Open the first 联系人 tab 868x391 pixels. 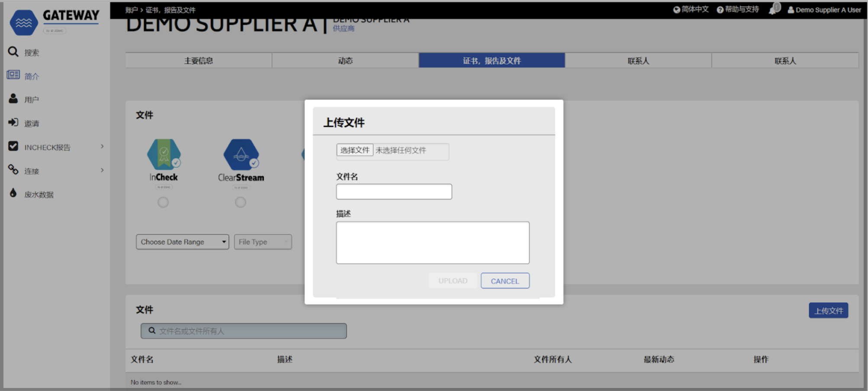(x=639, y=61)
